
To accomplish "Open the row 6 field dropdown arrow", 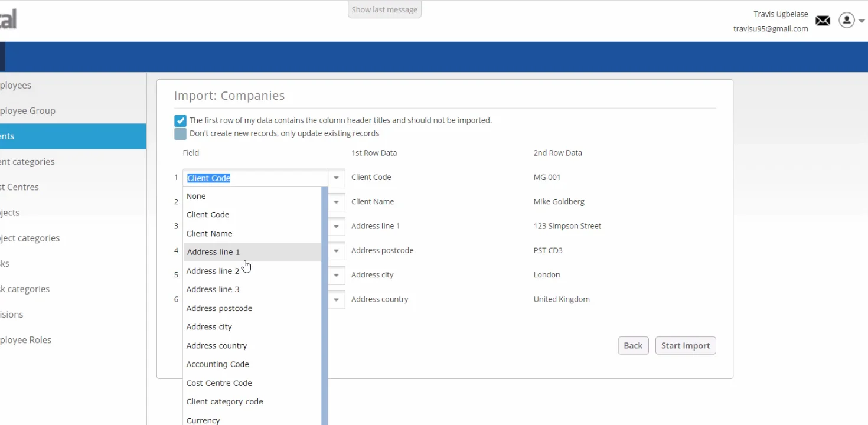I will pos(336,299).
